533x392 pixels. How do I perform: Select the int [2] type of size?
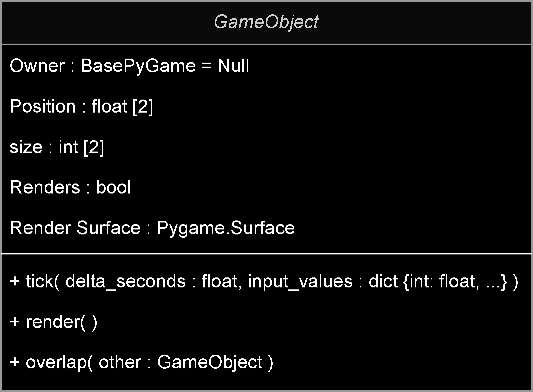pyautogui.click(x=81, y=147)
